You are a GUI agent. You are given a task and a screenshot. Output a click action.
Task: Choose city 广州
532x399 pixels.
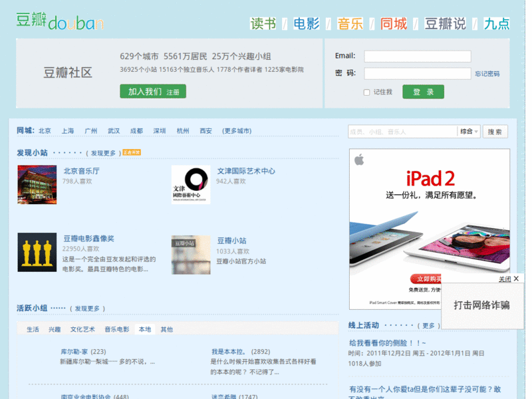coord(90,131)
